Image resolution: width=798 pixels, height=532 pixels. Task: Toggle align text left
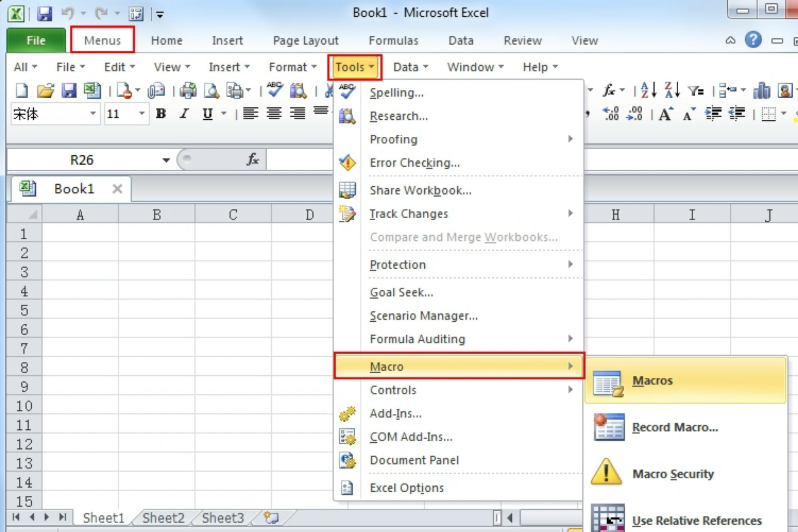pos(251,113)
